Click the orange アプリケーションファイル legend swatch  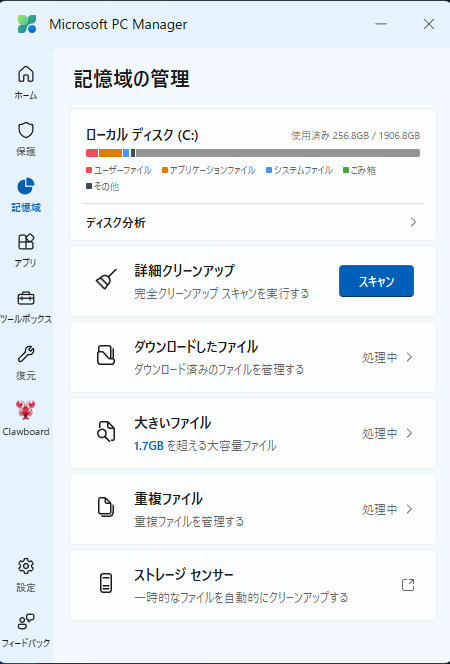click(x=165, y=170)
